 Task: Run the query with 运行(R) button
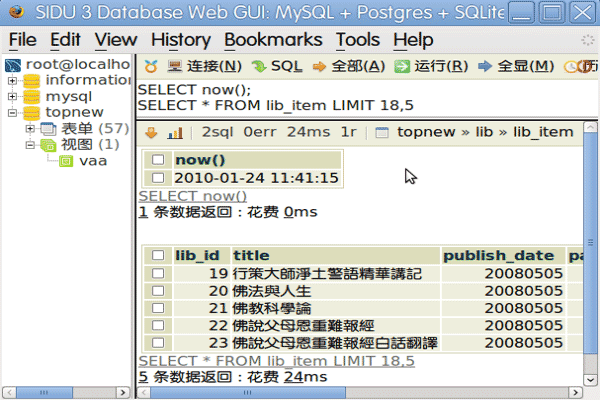(431, 66)
